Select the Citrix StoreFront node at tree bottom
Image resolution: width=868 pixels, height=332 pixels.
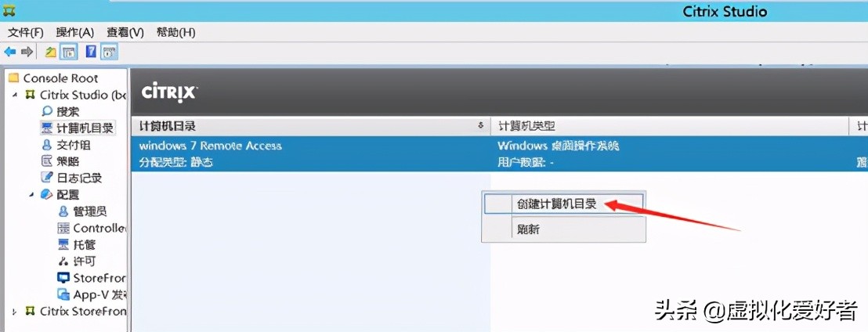point(83,312)
